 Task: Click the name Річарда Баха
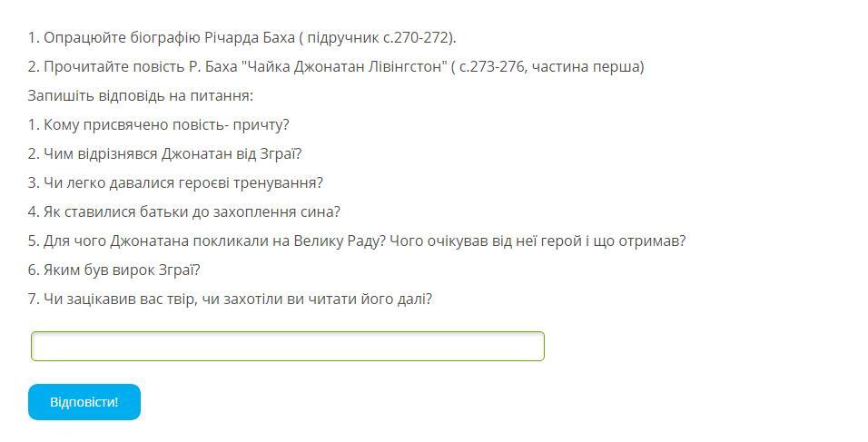click(x=252, y=38)
